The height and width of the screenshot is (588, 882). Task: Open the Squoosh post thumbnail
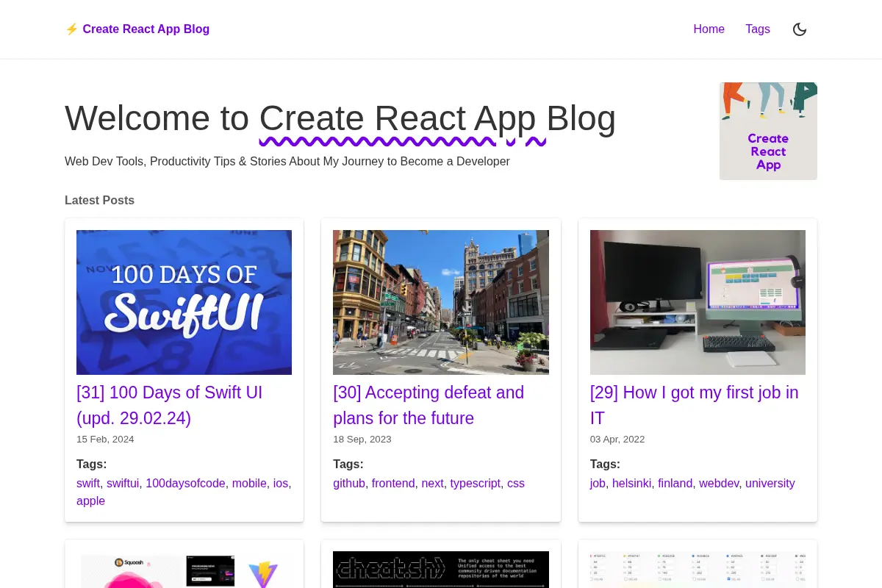184,570
